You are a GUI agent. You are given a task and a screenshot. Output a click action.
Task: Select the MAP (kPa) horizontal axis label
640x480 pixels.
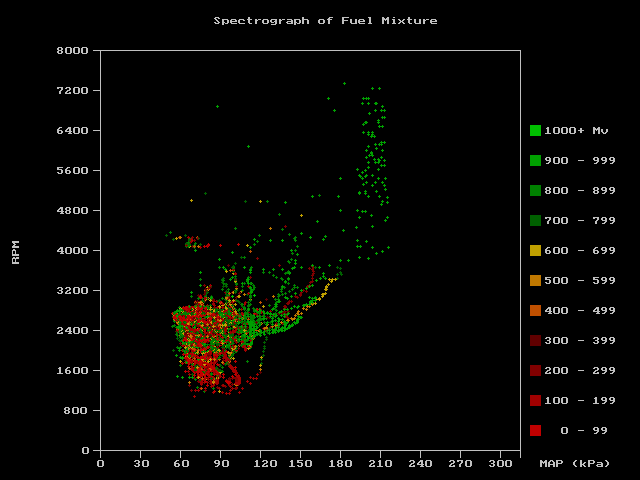pos(574,463)
